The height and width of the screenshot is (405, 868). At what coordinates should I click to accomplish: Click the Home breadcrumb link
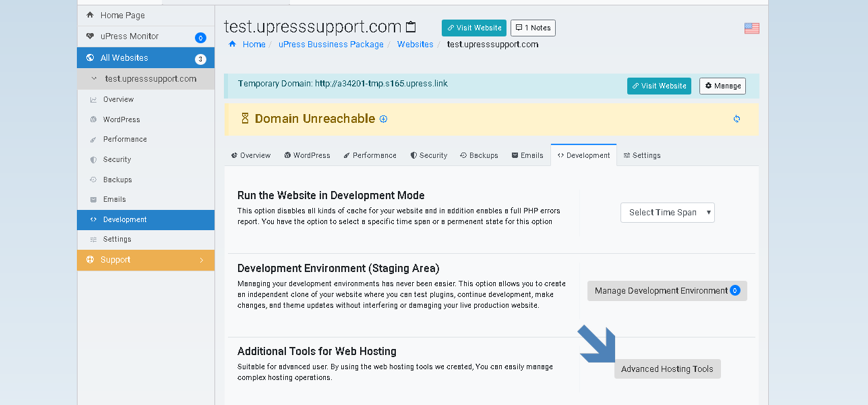click(x=254, y=45)
